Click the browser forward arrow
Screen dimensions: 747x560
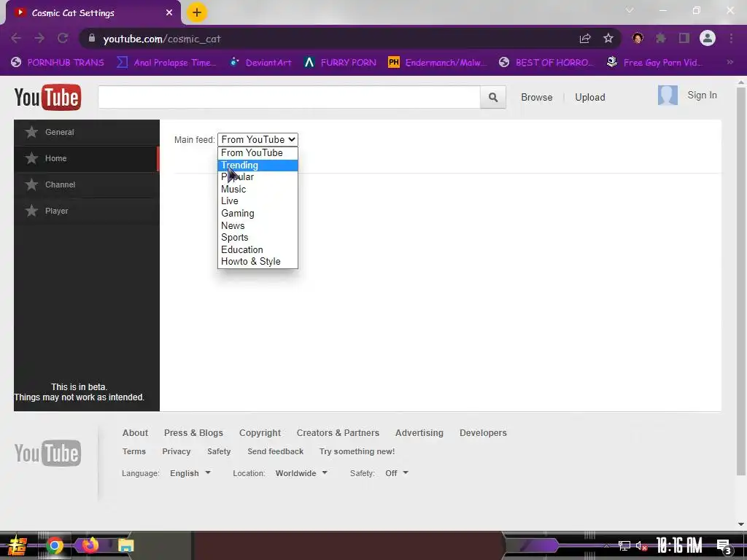pos(39,39)
